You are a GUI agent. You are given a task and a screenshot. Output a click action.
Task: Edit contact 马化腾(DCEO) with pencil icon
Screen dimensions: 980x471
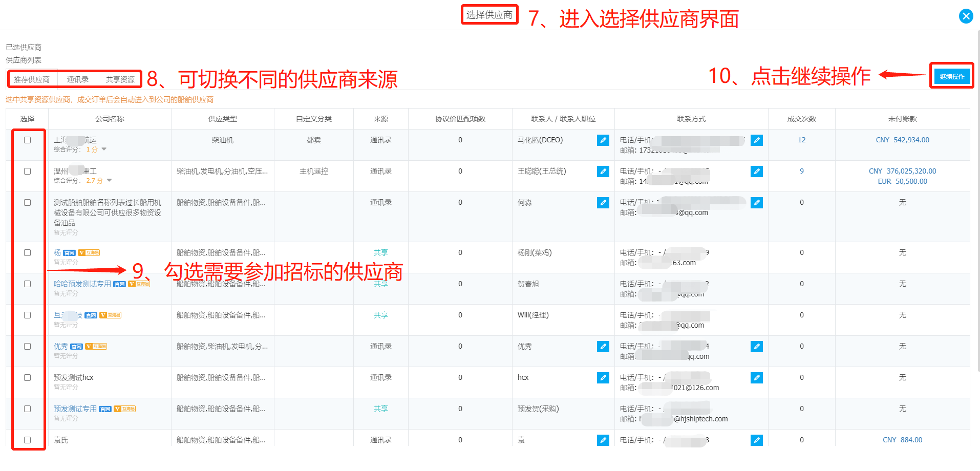tap(603, 140)
